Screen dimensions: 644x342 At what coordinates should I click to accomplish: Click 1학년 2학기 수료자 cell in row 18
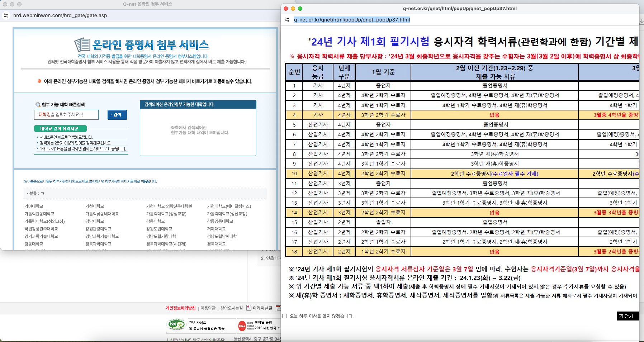click(383, 252)
